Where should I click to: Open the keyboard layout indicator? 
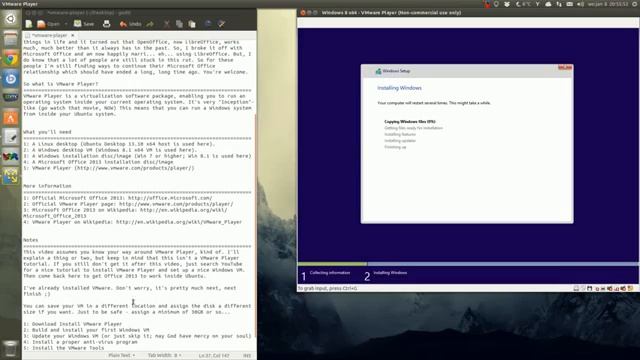(569, 4)
